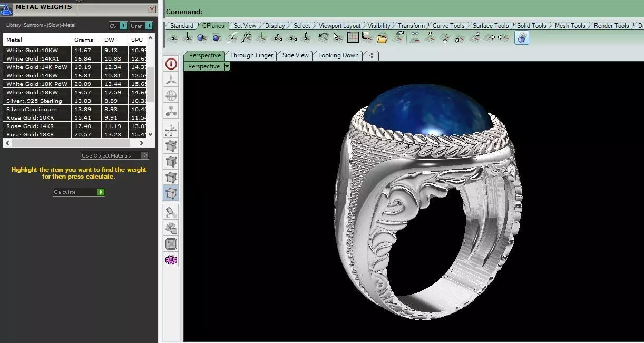This screenshot has width=644, height=343.
Task: Open the Mesh Tools toolbar tab
Action: pos(570,25)
